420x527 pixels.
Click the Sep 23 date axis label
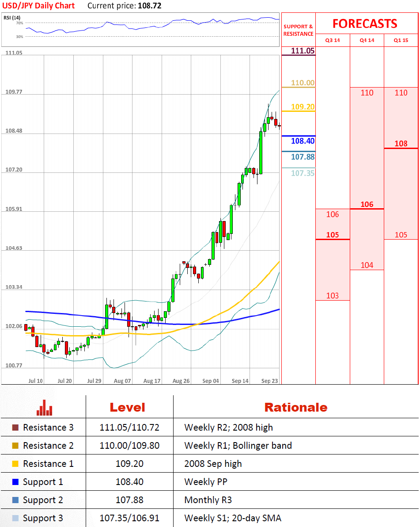click(x=269, y=381)
